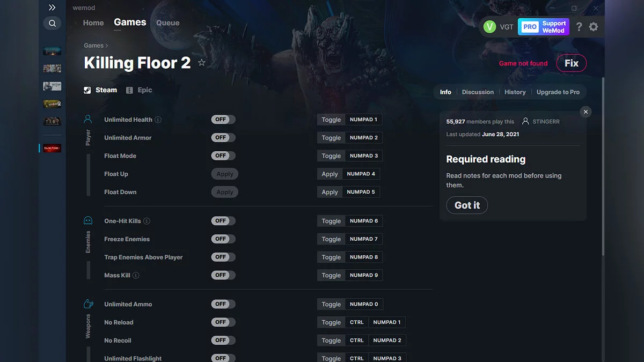644x362 pixels.
Task: Select the Steam platform tab
Action: (100, 90)
